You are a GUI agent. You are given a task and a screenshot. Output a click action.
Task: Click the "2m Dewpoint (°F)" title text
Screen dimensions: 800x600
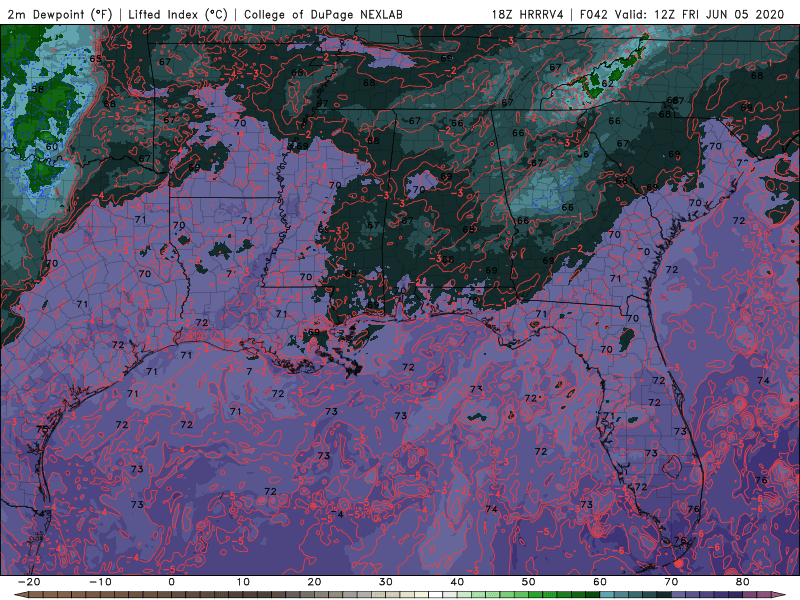[x=60, y=14]
